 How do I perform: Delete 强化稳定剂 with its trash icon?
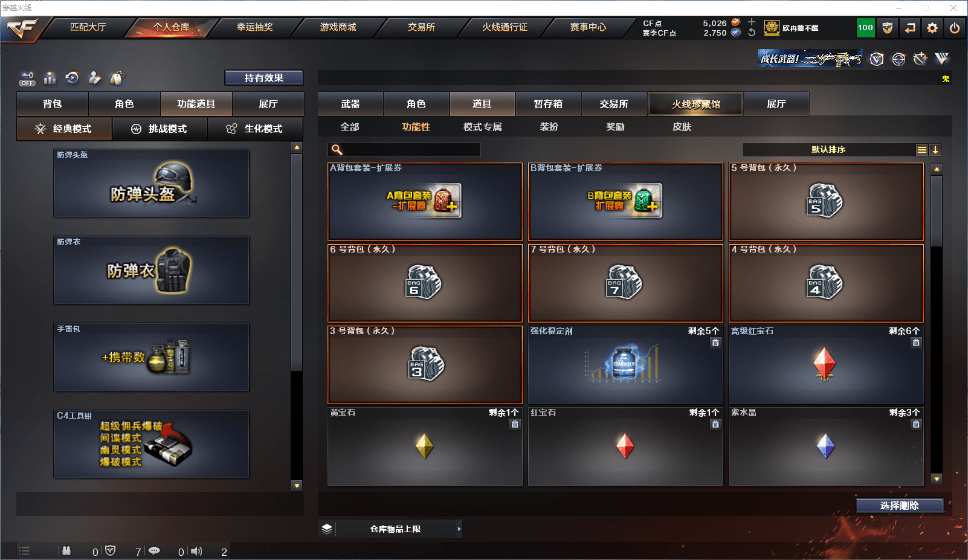pyautogui.click(x=715, y=343)
